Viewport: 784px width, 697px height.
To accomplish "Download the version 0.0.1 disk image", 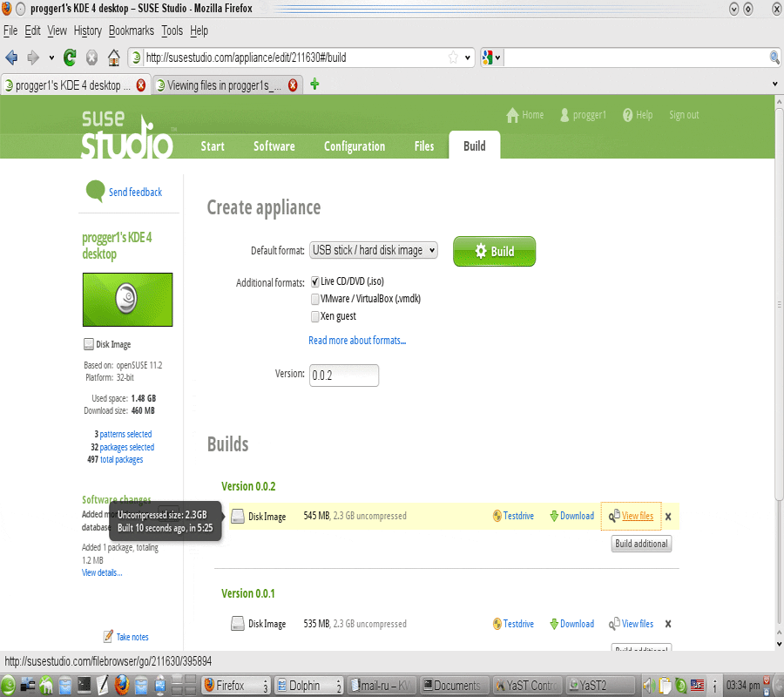I will pyautogui.click(x=571, y=624).
